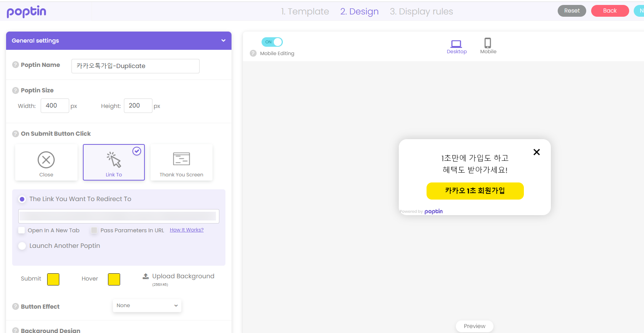Screen dimensions: 644x333
Task: Collapse the General settings panel chevron
Action: pos(224,41)
